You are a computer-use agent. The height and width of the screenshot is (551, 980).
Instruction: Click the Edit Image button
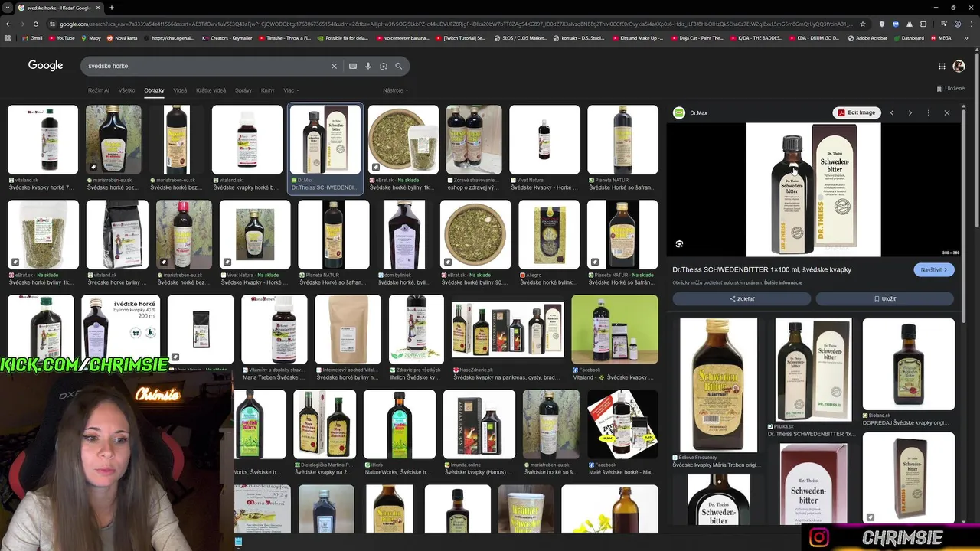coord(855,112)
